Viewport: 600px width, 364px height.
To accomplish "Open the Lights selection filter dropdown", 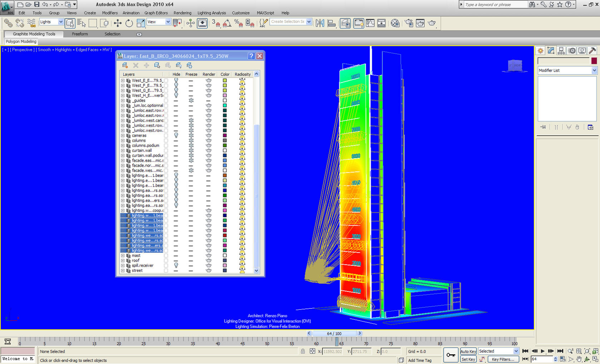I will (60, 22).
